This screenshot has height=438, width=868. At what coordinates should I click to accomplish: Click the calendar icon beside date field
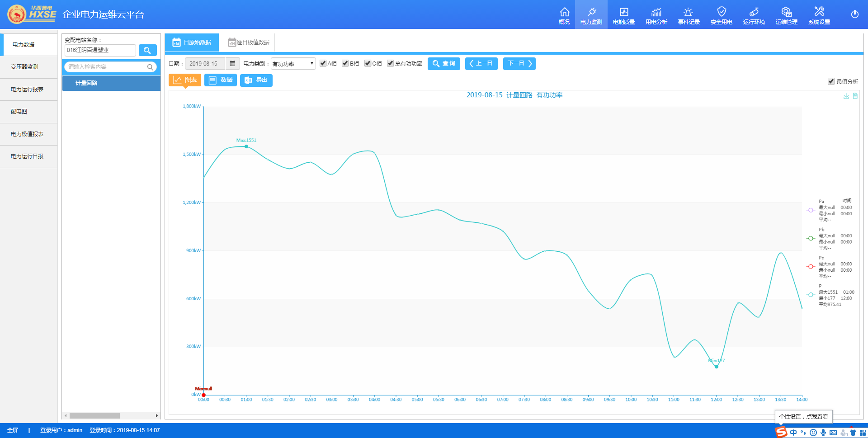pos(232,64)
